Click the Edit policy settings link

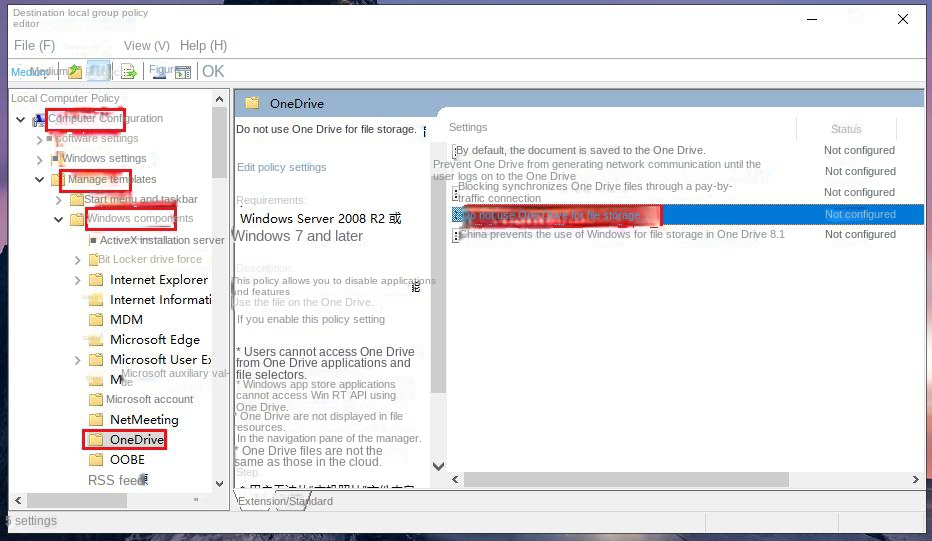click(x=281, y=167)
